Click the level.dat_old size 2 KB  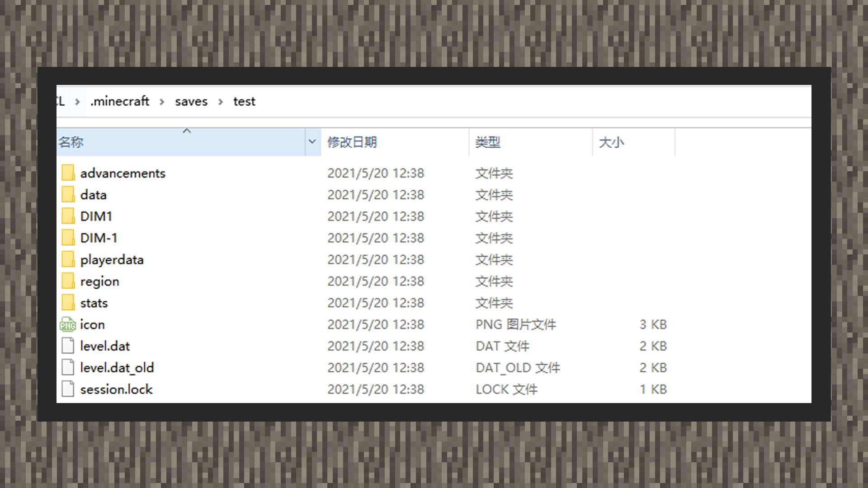[653, 368]
